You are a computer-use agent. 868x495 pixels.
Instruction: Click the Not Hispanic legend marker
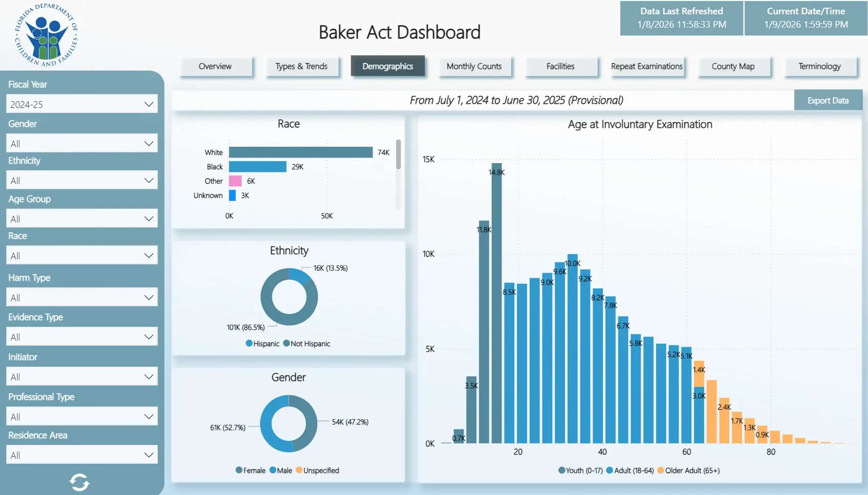287,344
